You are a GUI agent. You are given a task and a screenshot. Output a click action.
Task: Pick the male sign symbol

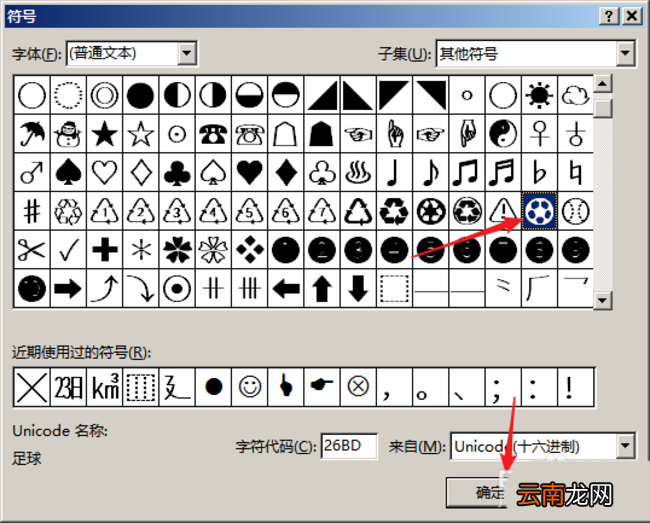tap(32, 172)
